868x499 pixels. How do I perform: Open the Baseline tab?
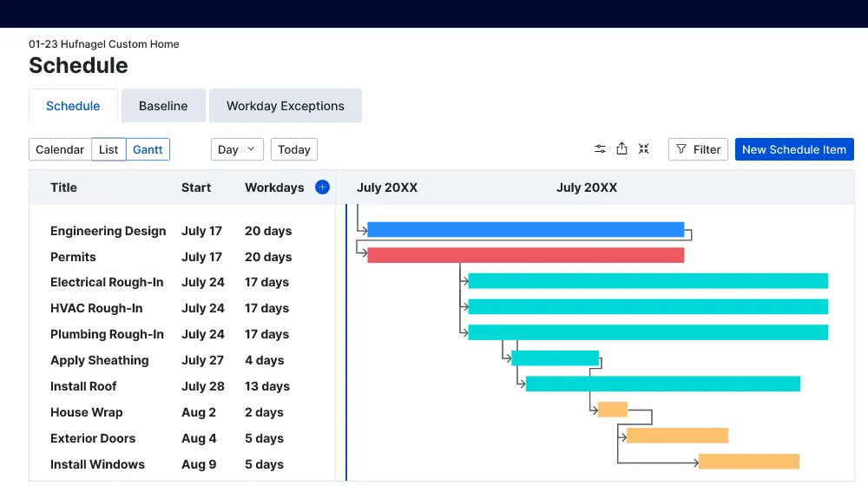point(163,106)
